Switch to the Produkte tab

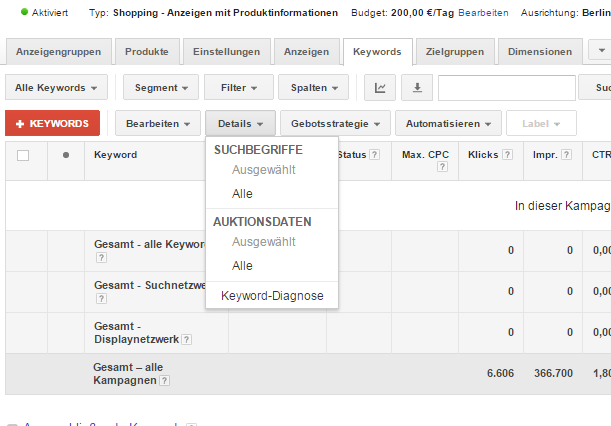pos(147,51)
